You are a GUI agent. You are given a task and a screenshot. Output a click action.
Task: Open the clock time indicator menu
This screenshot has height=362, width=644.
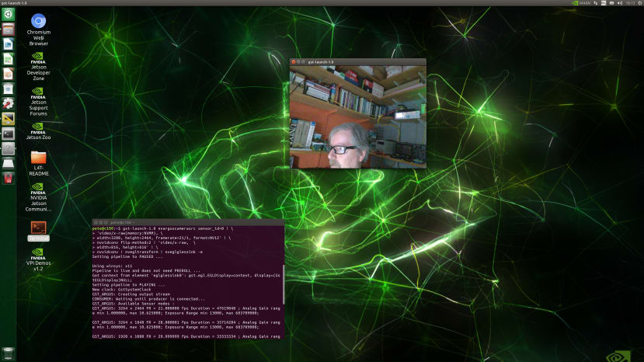[x=630, y=3]
